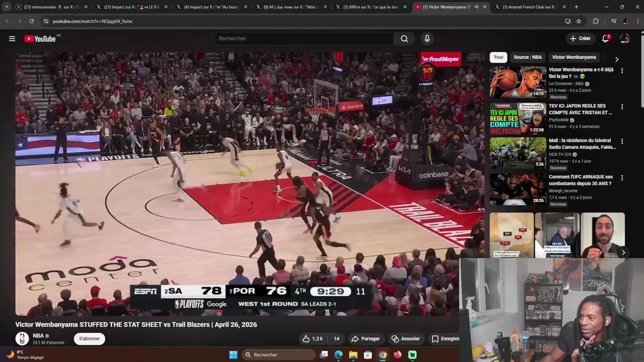Select the Source : NBA chip
Image resolution: width=644 pixels, height=362 pixels.
click(x=527, y=57)
